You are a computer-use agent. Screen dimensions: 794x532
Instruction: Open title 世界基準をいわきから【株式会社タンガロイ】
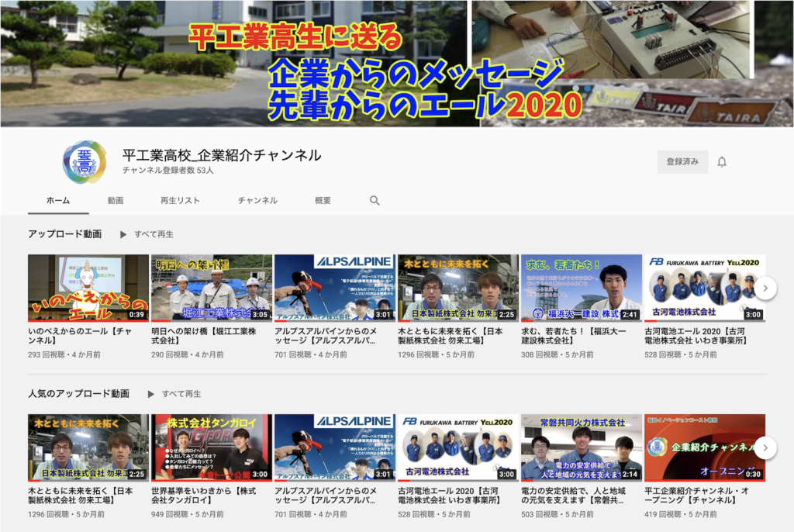click(x=204, y=496)
